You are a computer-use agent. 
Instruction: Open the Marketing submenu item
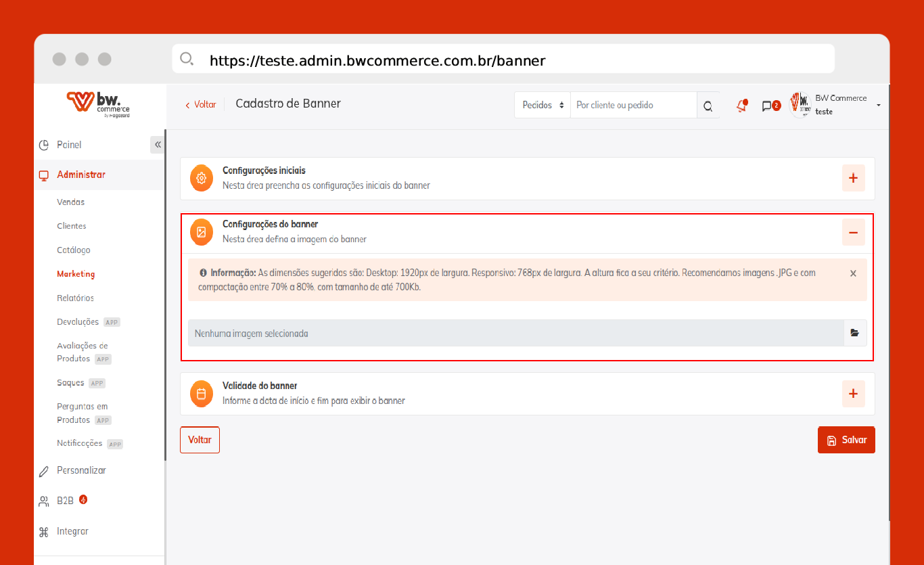click(x=76, y=274)
